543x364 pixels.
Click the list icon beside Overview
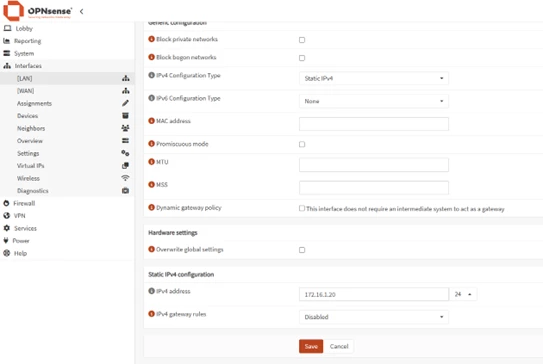click(125, 141)
